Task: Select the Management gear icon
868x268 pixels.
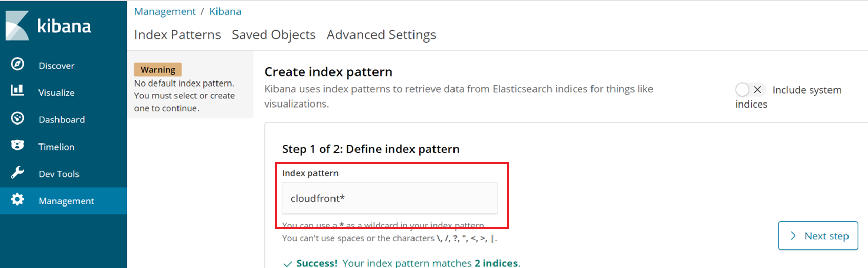Action: [x=17, y=199]
